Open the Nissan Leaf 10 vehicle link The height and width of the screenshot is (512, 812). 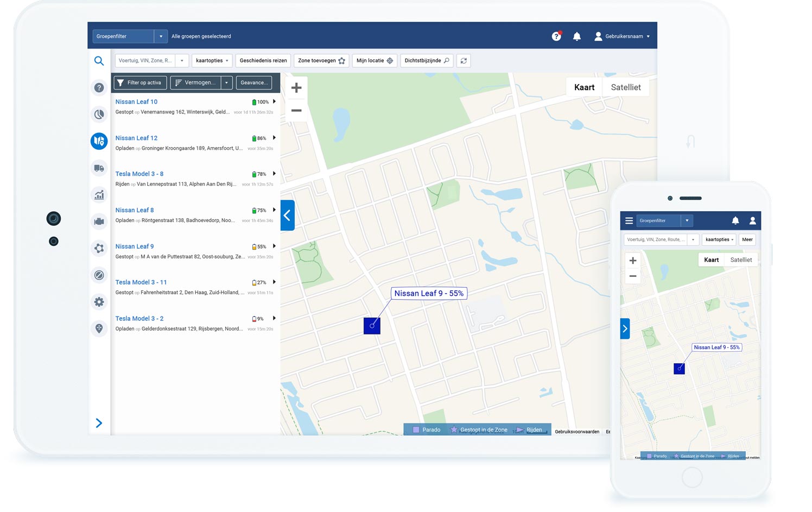[136, 102]
